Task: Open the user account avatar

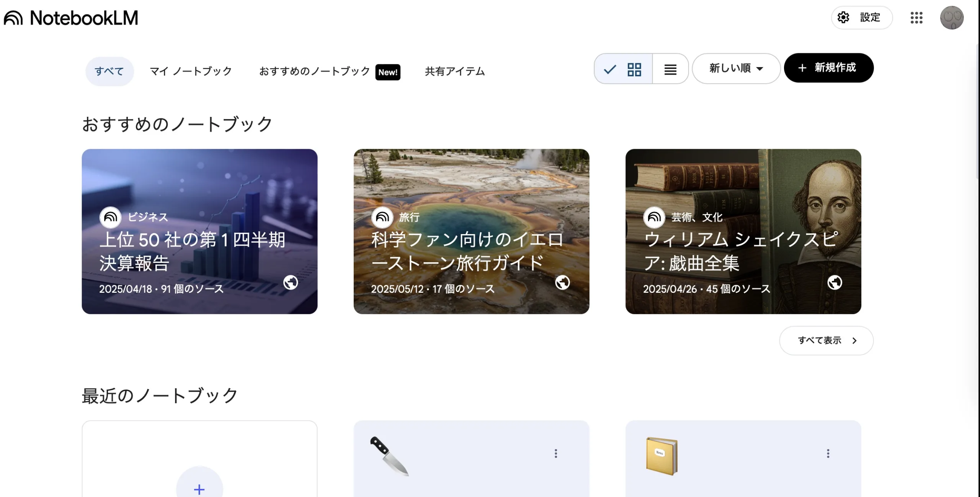Action: tap(952, 18)
